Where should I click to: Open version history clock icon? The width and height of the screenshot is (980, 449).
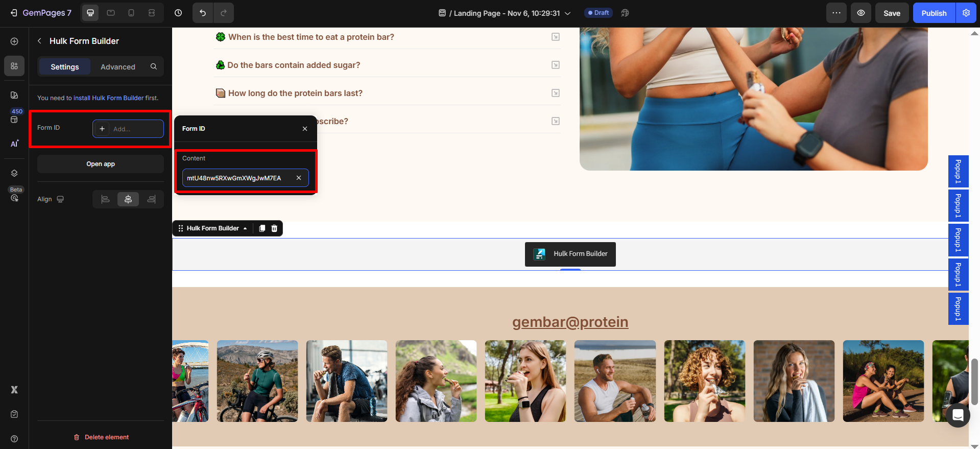pos(178,13)
